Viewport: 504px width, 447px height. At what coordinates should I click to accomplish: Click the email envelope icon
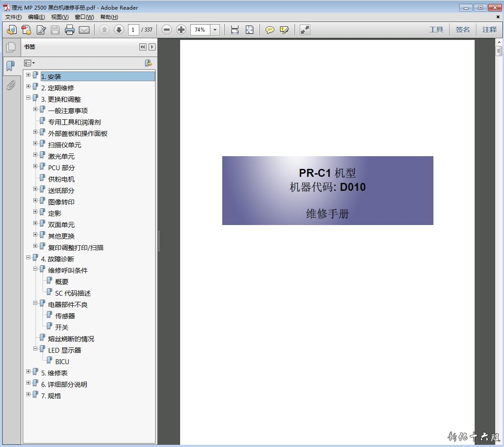[x=84, y=30]
